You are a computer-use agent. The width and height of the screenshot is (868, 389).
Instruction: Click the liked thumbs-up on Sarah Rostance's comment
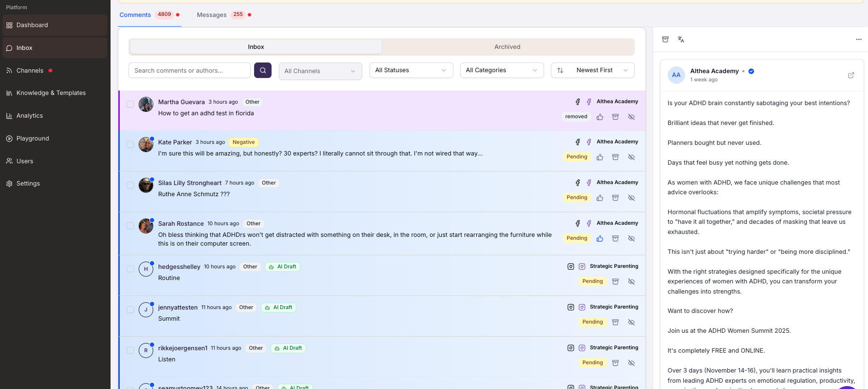[x=600, y=238]
